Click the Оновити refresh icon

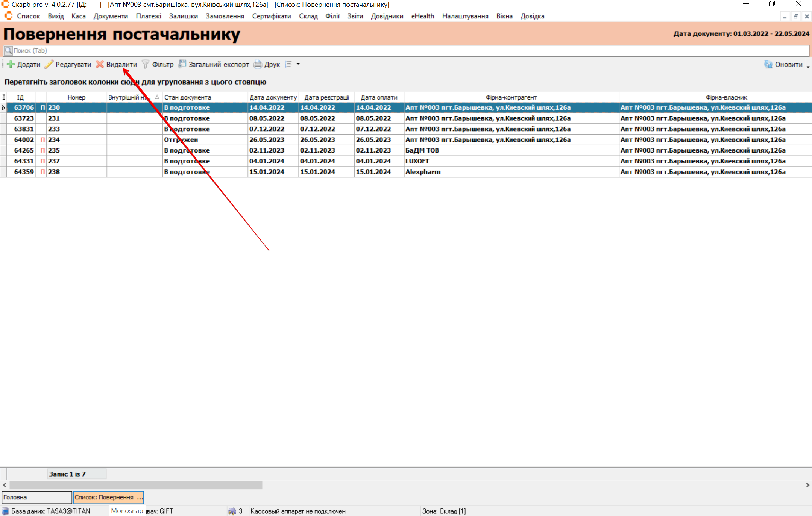point(768,64)
